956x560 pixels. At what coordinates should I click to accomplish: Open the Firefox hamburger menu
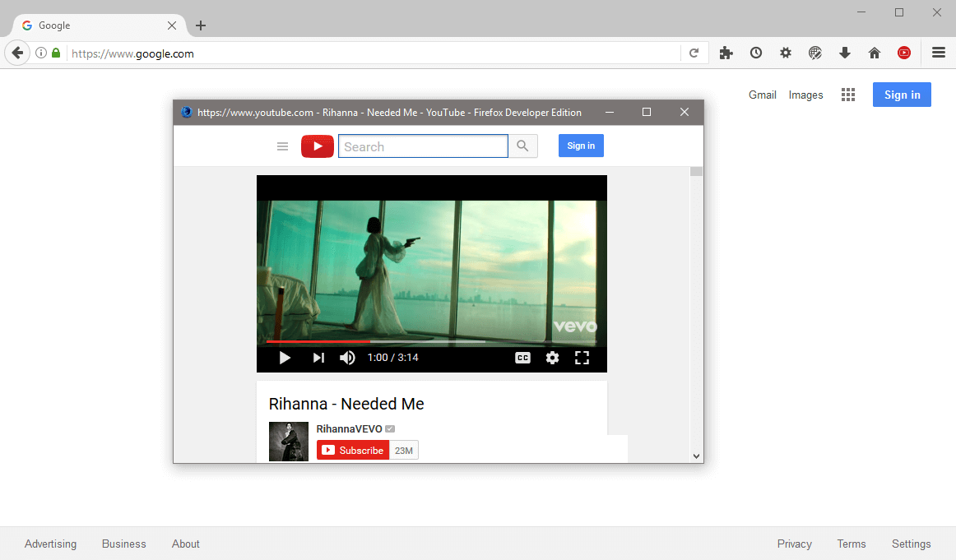click(939, 53)
